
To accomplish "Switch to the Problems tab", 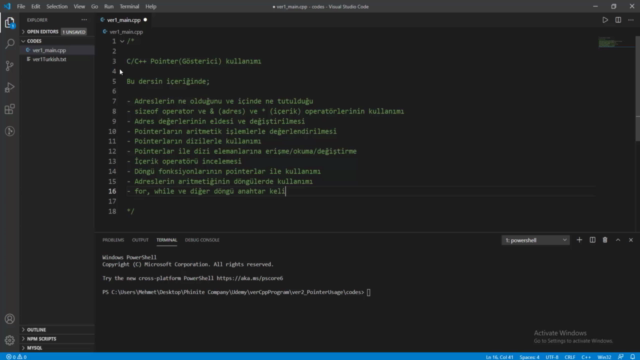I will click(x=113, y=240).
